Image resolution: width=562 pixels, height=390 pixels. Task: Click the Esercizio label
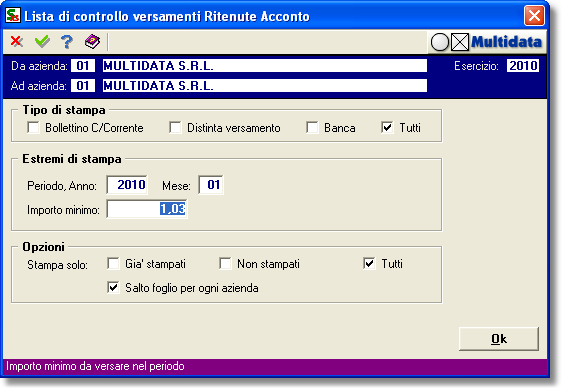point(476,66)
